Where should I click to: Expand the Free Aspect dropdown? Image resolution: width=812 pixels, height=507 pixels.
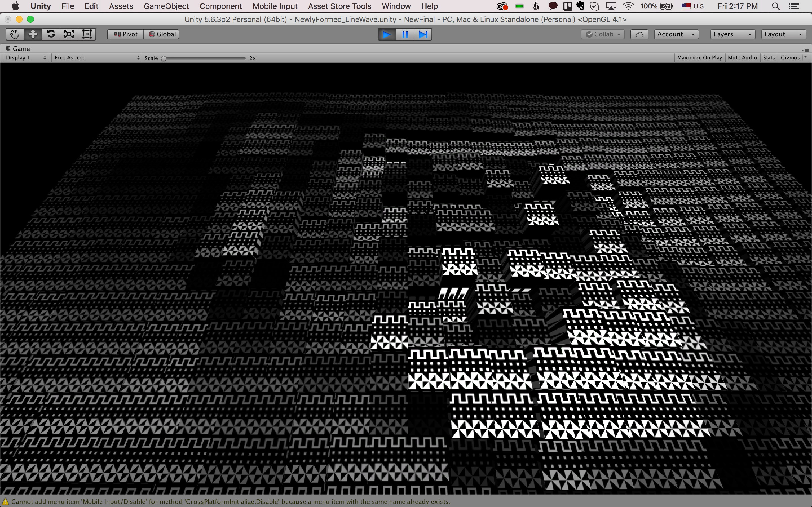97,58
